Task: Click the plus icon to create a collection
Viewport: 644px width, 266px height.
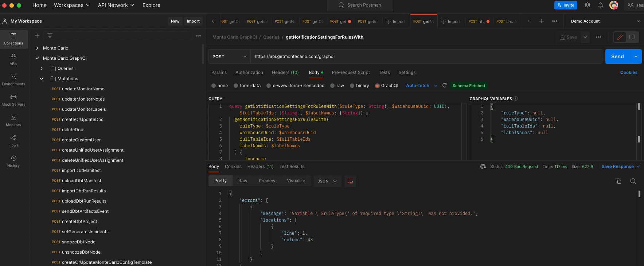Action: pos(37,36)
